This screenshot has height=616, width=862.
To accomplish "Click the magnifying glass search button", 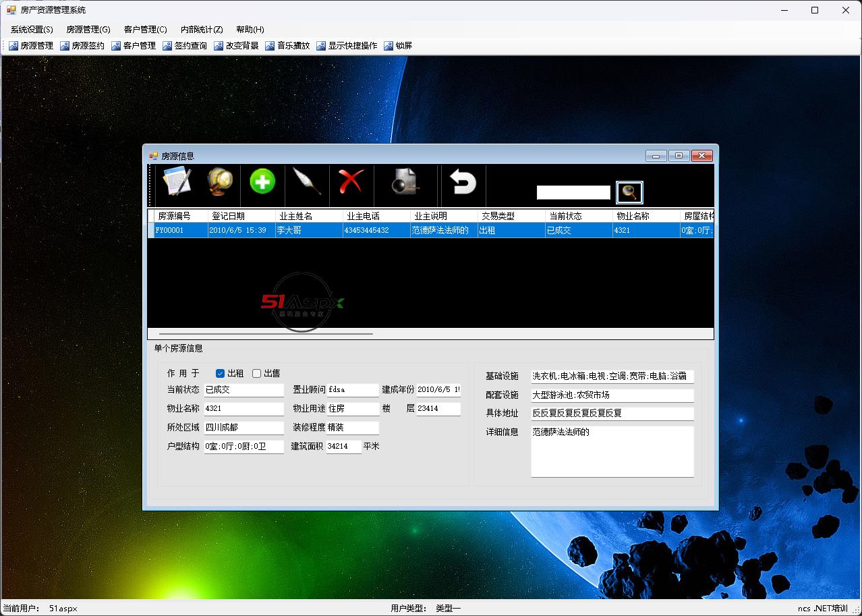I will click(629, 192).
